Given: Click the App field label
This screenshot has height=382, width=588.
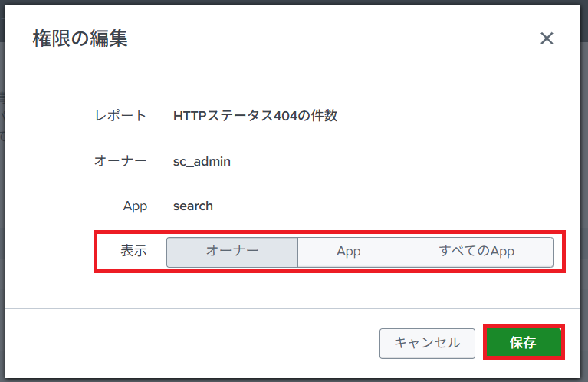Looking at the screenshot, I should (134, 206).
